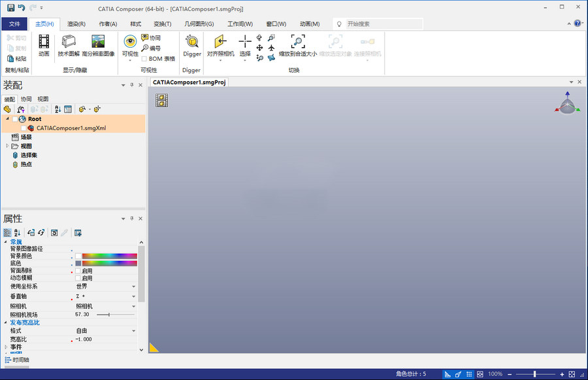
Task: Click alphabetical sort icon in properties toolbar
Action: pos(17,233)
